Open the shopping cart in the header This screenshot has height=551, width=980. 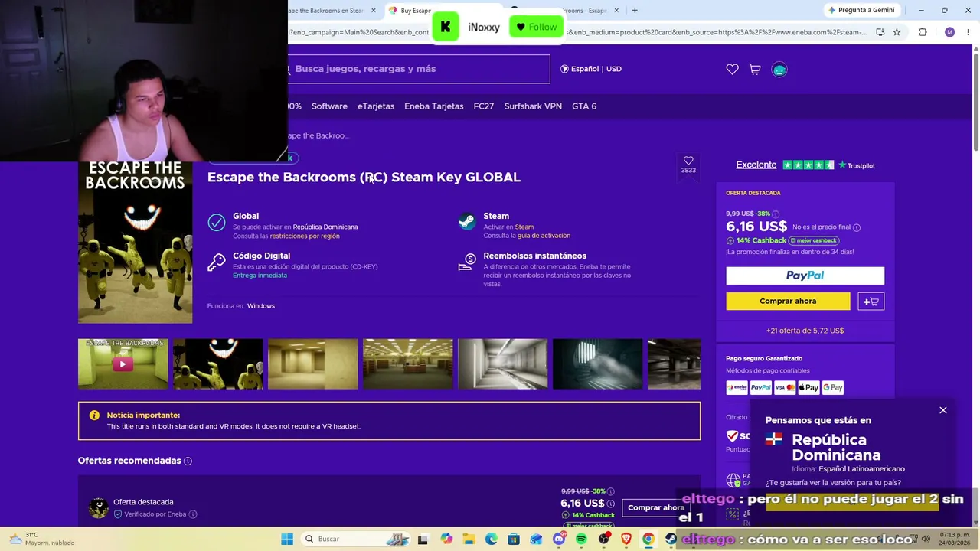pos(755,69)
